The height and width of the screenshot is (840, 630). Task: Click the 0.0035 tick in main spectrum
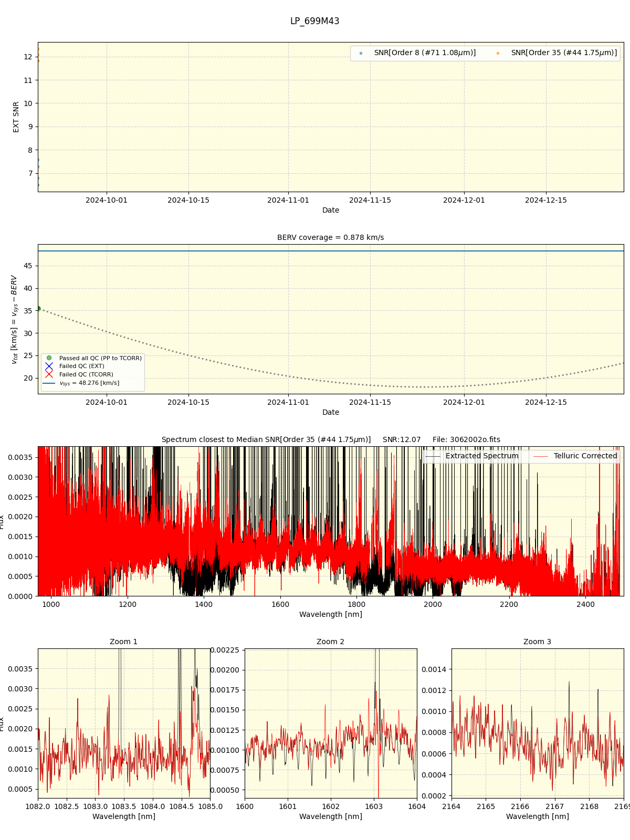(x=20, y=457)
